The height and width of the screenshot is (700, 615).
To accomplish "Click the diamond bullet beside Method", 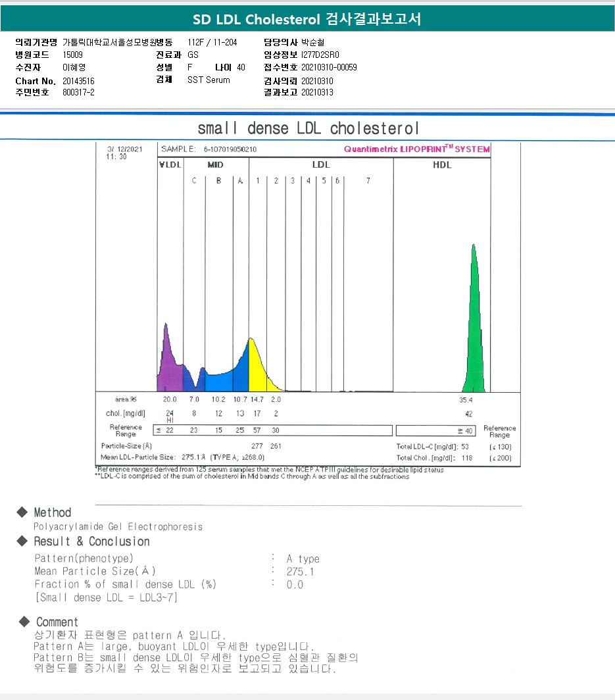I will (22, 512).
